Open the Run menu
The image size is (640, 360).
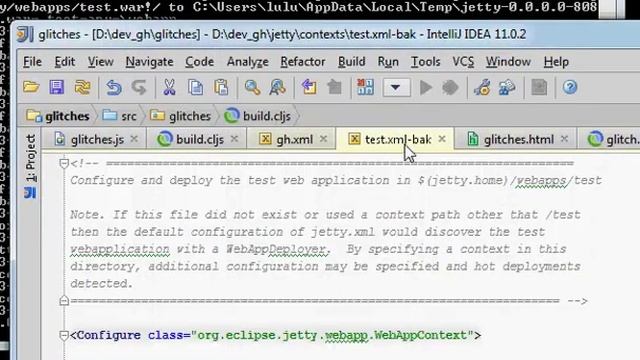point(388,62)
